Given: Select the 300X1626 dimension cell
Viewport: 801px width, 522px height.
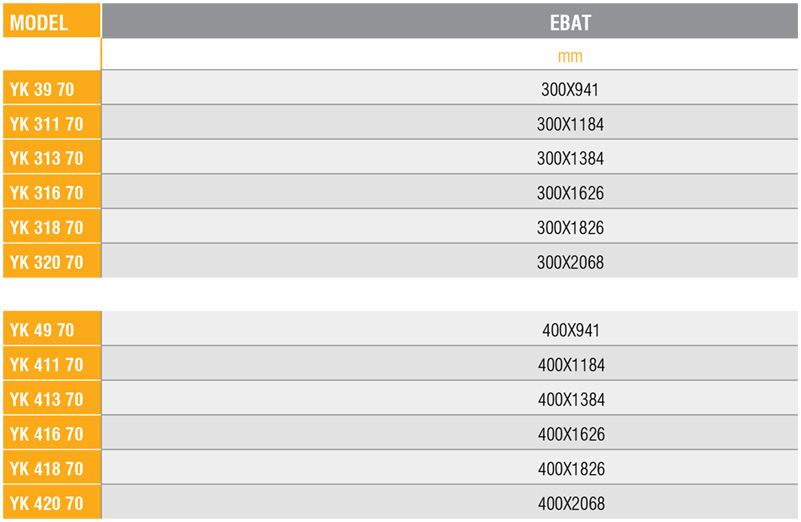Looking at the screenshot, I should pyautogui.click(x=450, y=192).
